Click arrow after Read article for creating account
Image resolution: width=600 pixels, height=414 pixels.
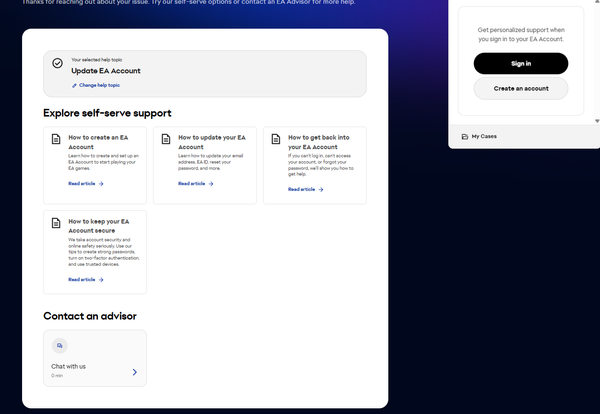coord(101,184)
